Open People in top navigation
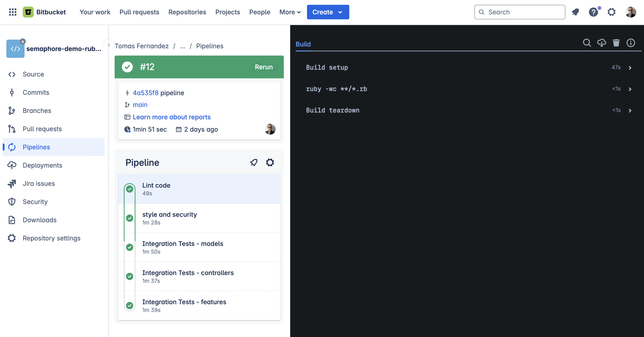The image size is (644, 337). pyautogui.click(x=260, y=12)
